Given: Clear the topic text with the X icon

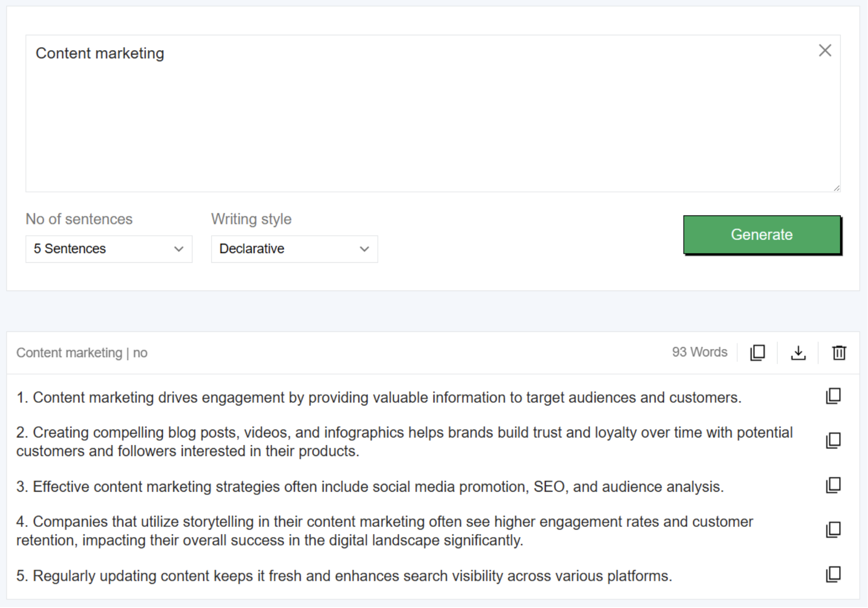Looking at the screenshot, I should tap(824, 51).
